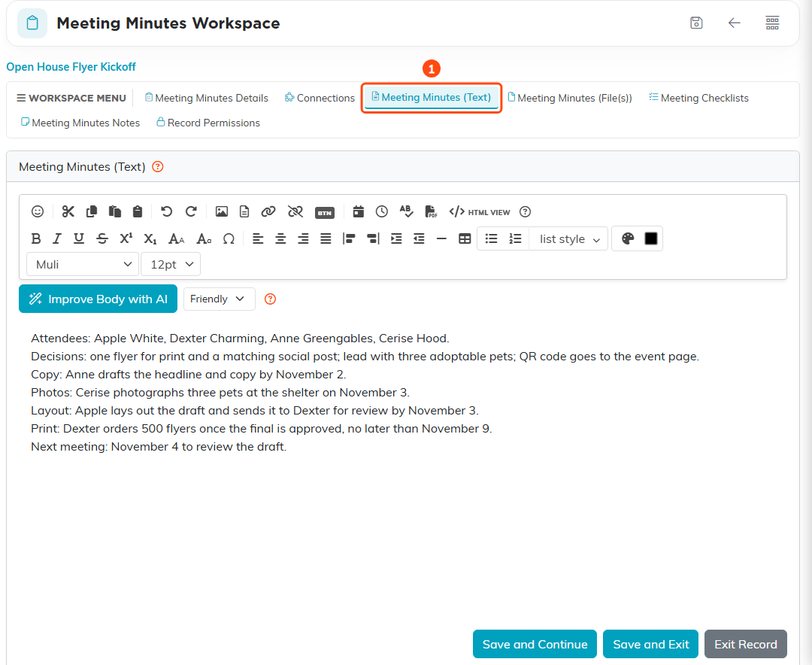Screen dimensions: 812x665
Task: Open the Meeting Checklists tab
Action: tap(698, 98)
